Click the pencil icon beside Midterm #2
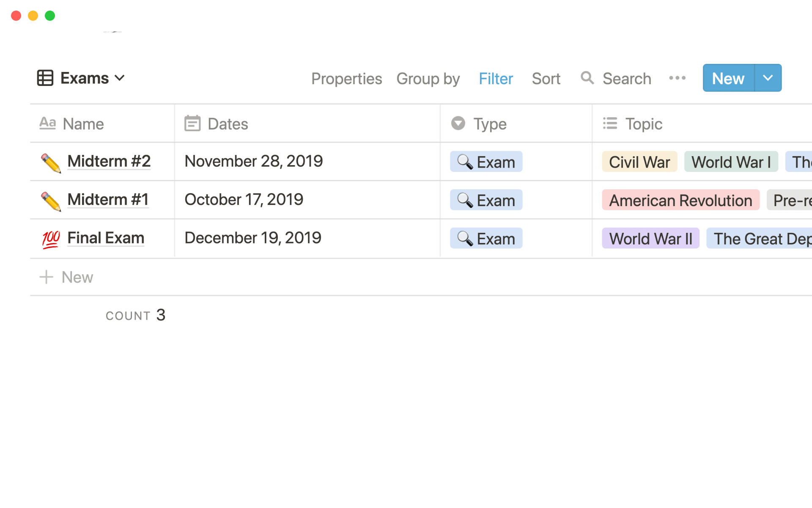 coord(51,163)
